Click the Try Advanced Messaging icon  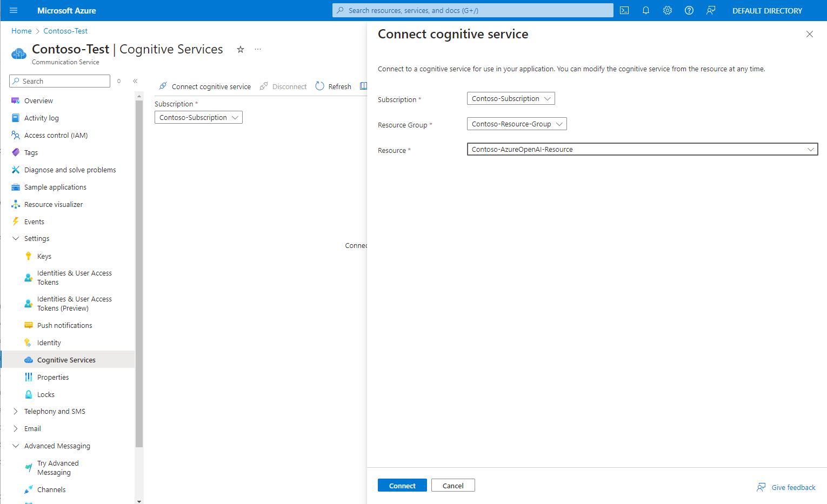[x=29, y=468]
